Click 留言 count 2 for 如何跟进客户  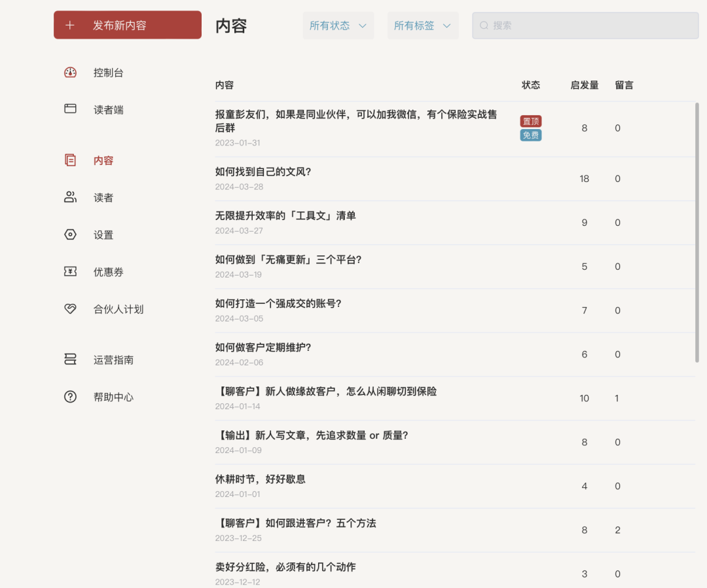pos(617,530)
